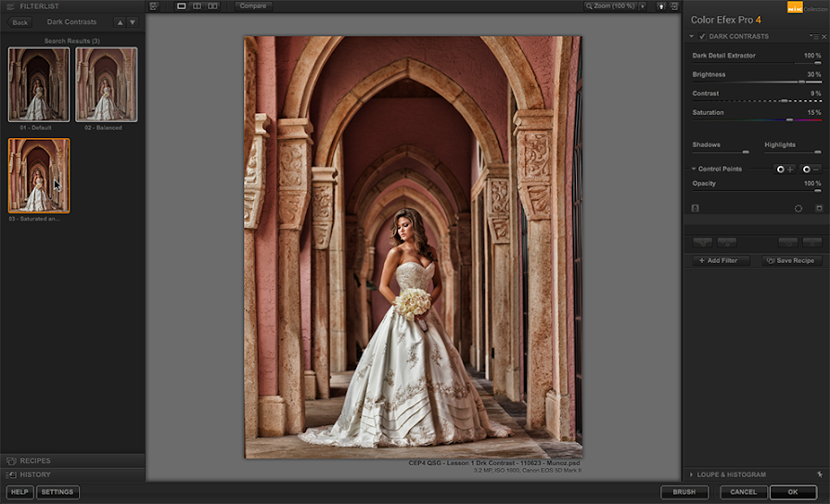
Task: Open the History tab
Action: point(35,474)
